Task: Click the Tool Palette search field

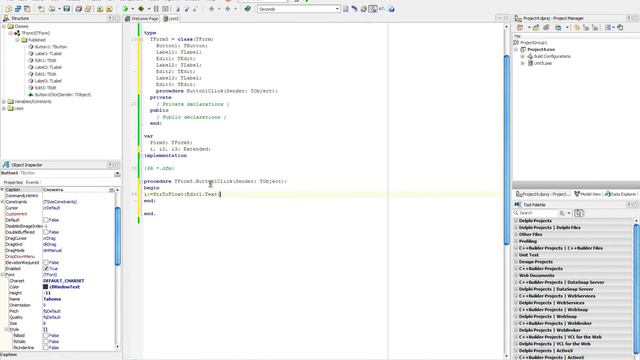Action: pyautogui.click(x=537, y=213)
